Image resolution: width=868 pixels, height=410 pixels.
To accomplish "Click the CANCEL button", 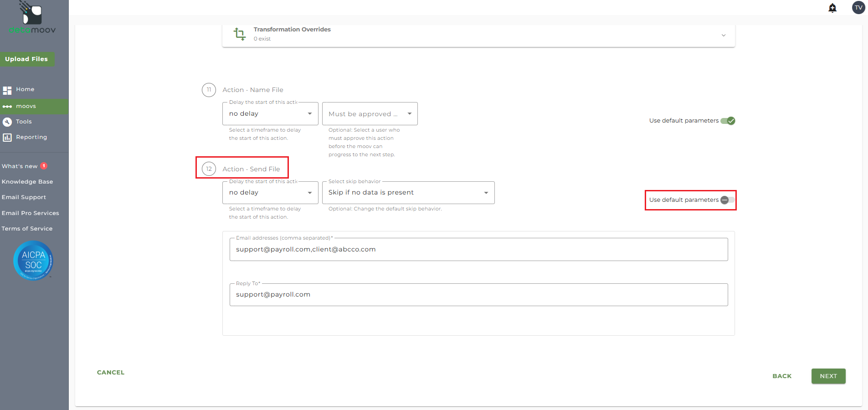I will click(111, 373).
